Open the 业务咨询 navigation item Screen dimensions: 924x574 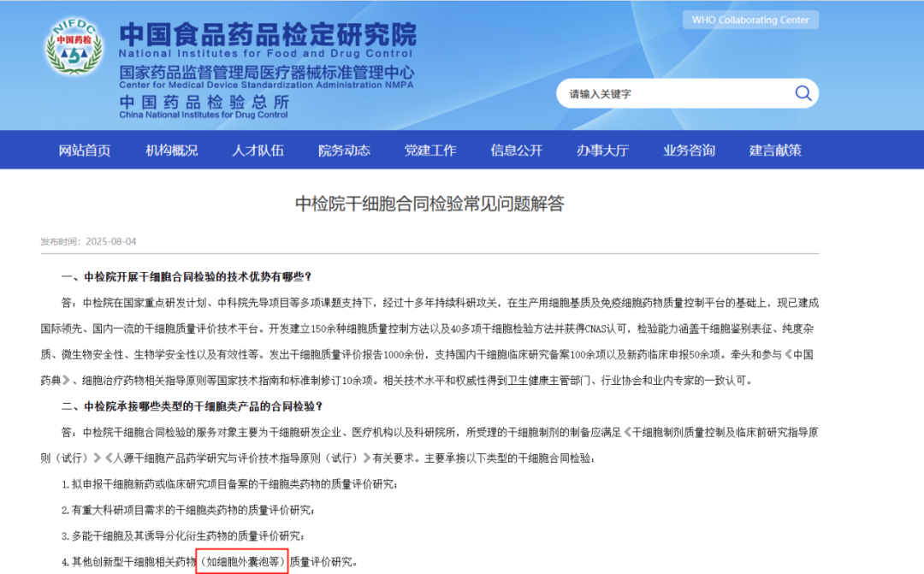689,151
